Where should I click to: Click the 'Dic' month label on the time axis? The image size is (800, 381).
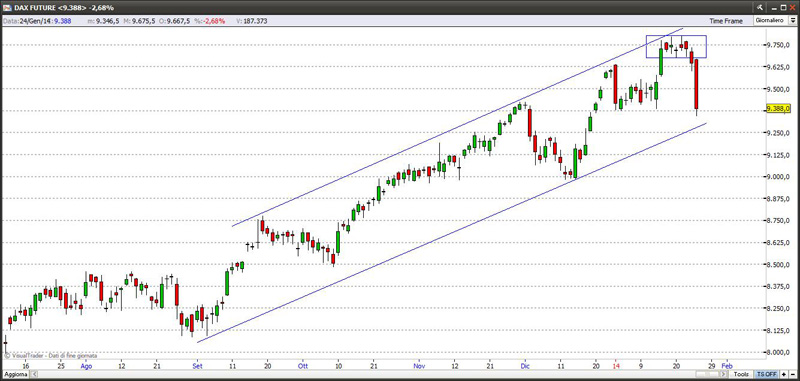(x=526, y=366)
